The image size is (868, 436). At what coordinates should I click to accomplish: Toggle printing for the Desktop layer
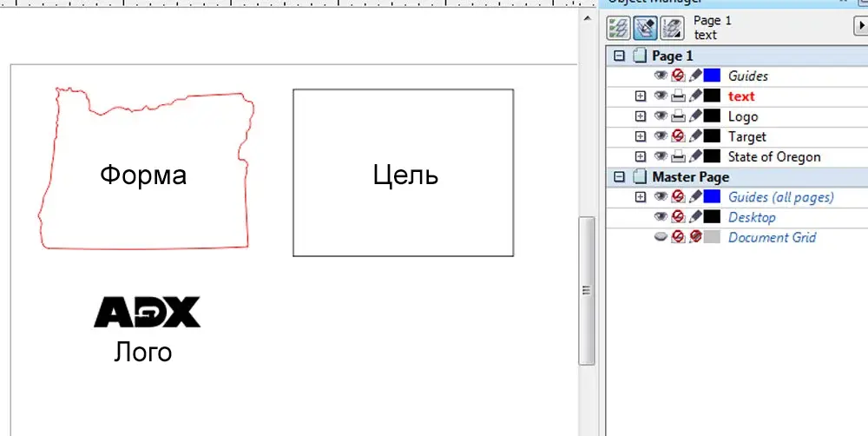pos(678,217)
